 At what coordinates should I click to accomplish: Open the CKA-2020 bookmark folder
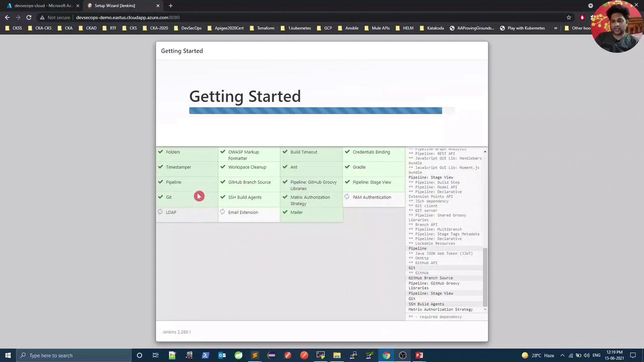(x=155, y=28)
